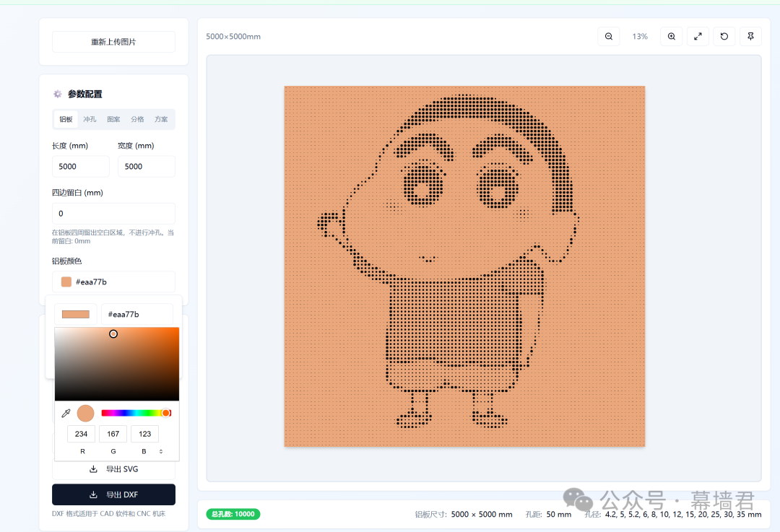Click inside the color saturation gradient area
The width and height of the screenshot is (780, 532).
[116, 365]
